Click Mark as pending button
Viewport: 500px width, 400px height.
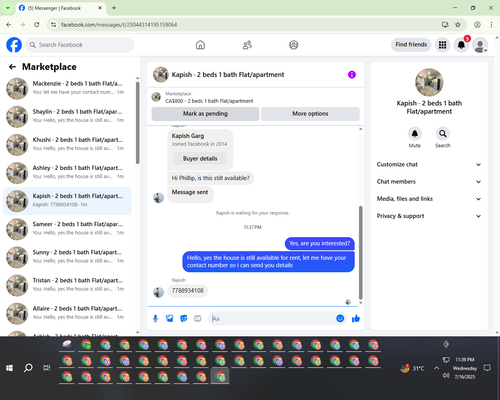[205, 114]
